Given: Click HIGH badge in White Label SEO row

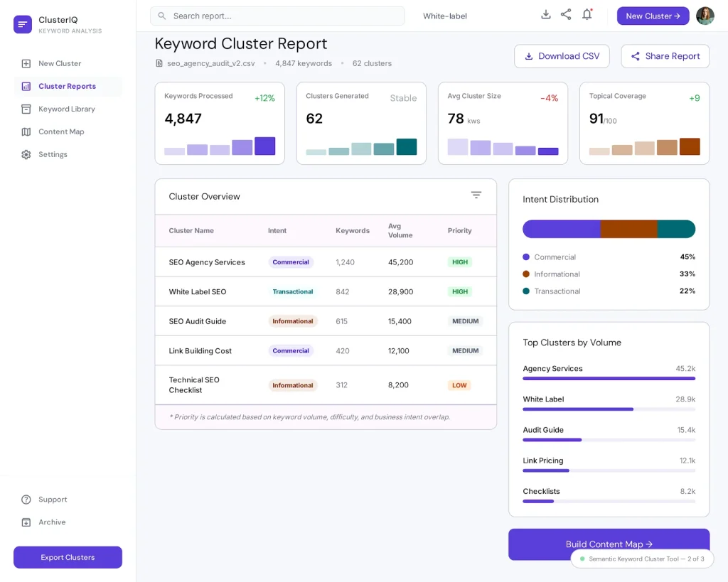Looking at the screenshot, I should (x=460, y=291).
